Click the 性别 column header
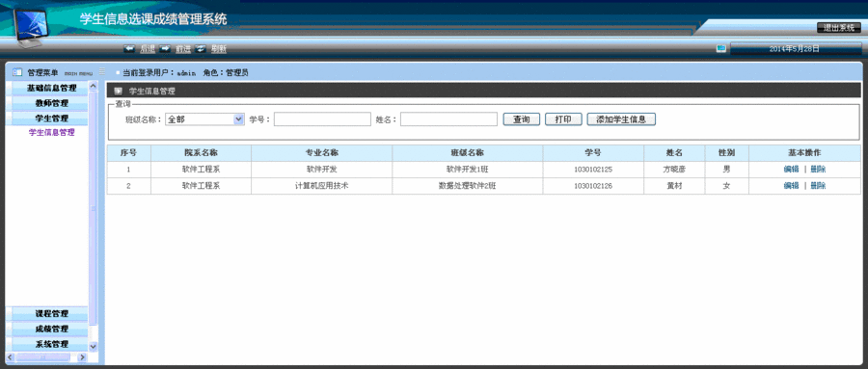868x369 pixels. [x=726, y=152]
